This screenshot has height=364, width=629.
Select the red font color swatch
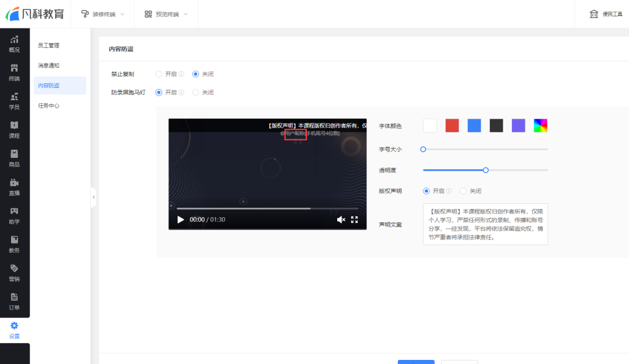(452, 125)
